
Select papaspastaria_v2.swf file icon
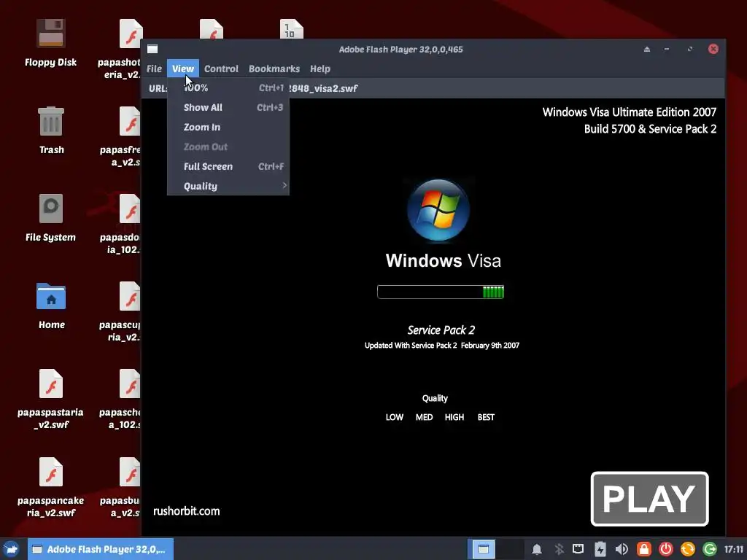[x=50, y=384]
